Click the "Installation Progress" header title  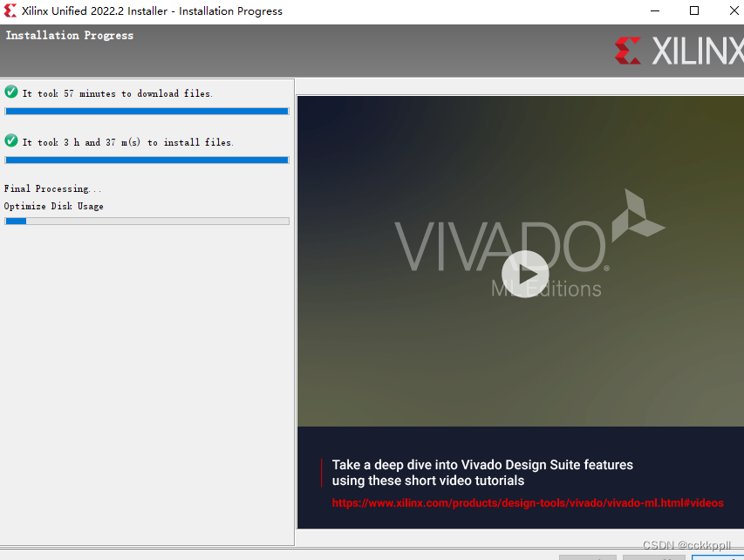[x=69, y=36]
